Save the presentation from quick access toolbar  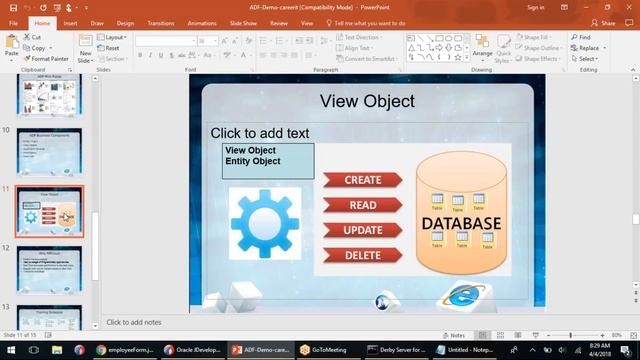13,8
